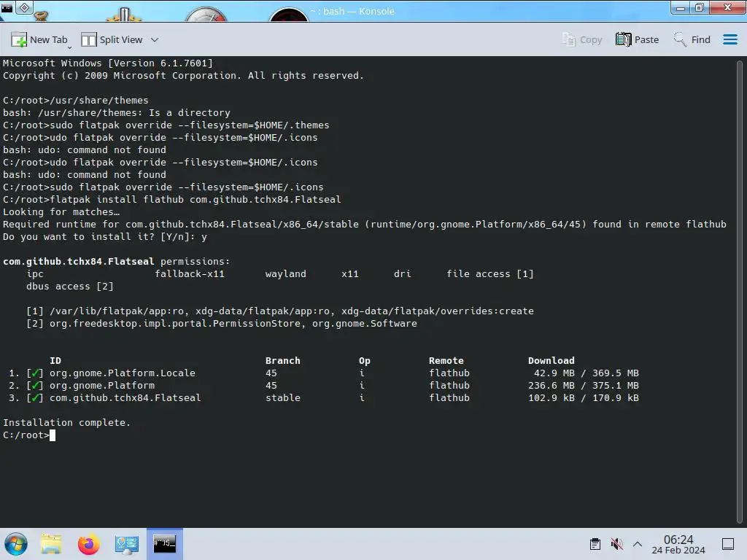747x560 pixels.
Task: Click the 'Remote' column header
Action: coord(446,361)
